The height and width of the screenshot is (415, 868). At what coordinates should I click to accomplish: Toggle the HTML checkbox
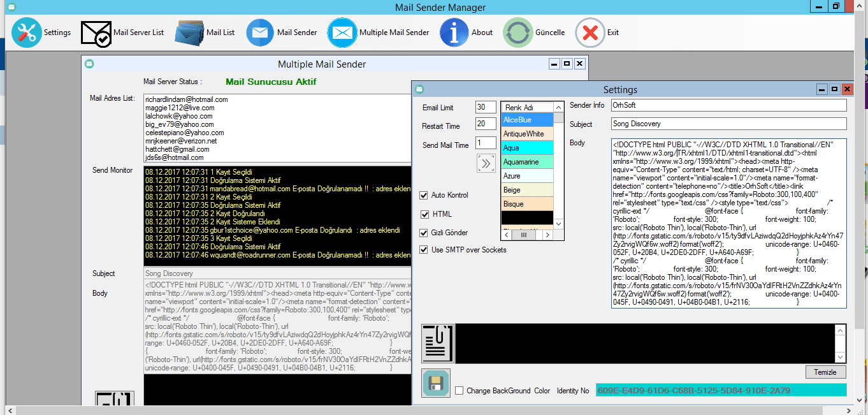click(x=424, y=214)
